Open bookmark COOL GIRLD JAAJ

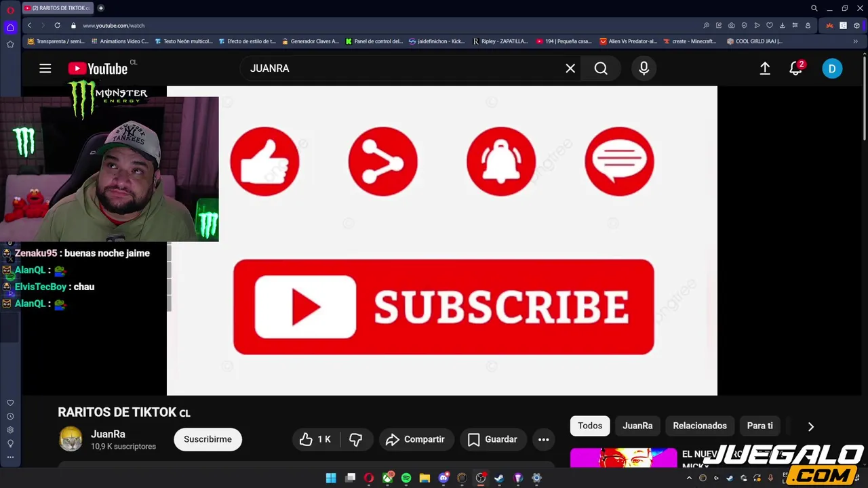pyautogui.click(x=754, y=41)
